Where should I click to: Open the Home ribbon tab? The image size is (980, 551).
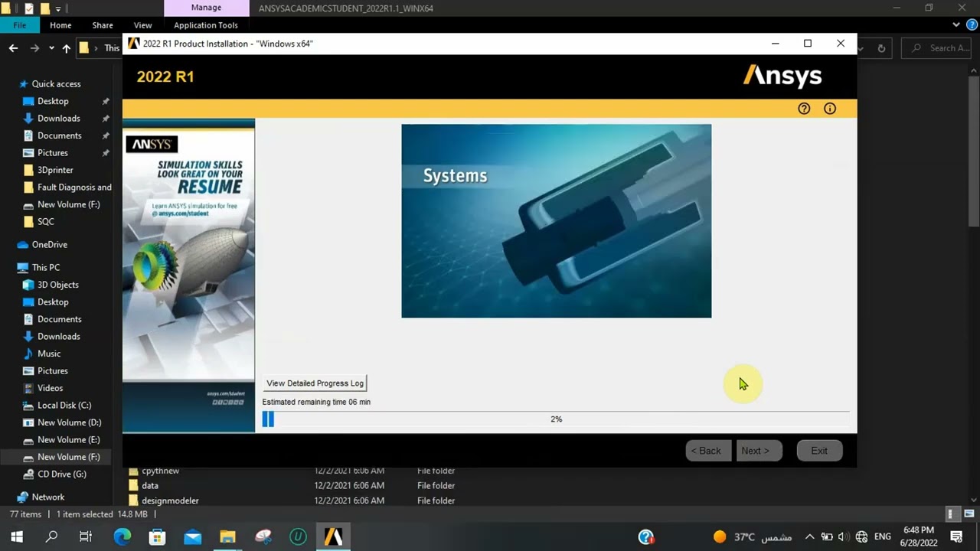pyautogui.click(x=60, y=25)
